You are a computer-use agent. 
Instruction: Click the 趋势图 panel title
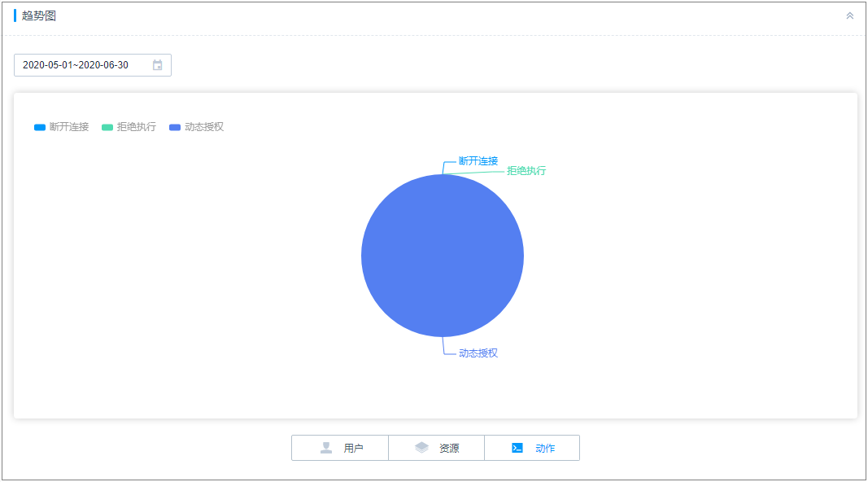[x=39, y=16]
